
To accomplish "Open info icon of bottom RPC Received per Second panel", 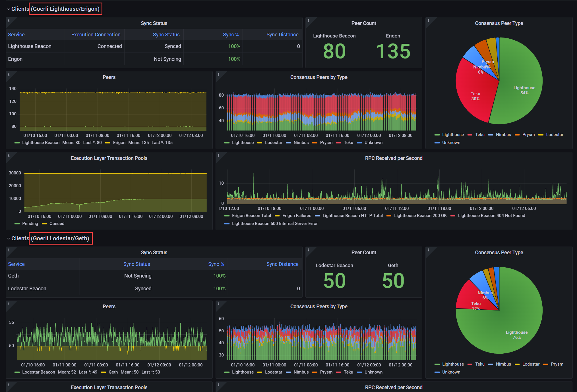I will 219,385.
